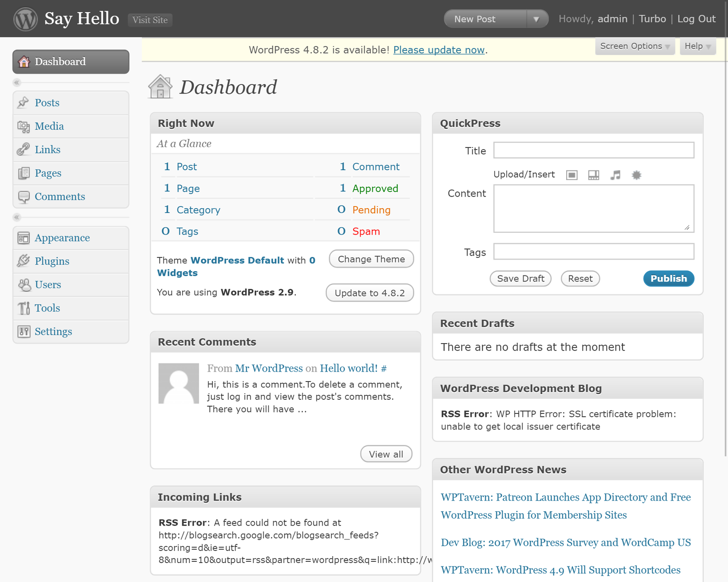Open the Dev Blog 2017 Survey link
The image size is (728, 582).
tap(565, 542)
